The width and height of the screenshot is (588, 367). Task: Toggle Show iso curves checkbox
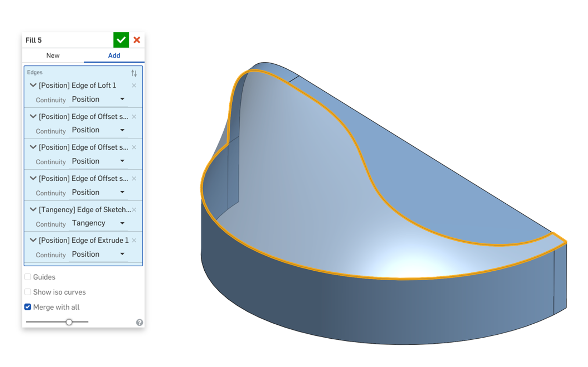tap(28, 292)
